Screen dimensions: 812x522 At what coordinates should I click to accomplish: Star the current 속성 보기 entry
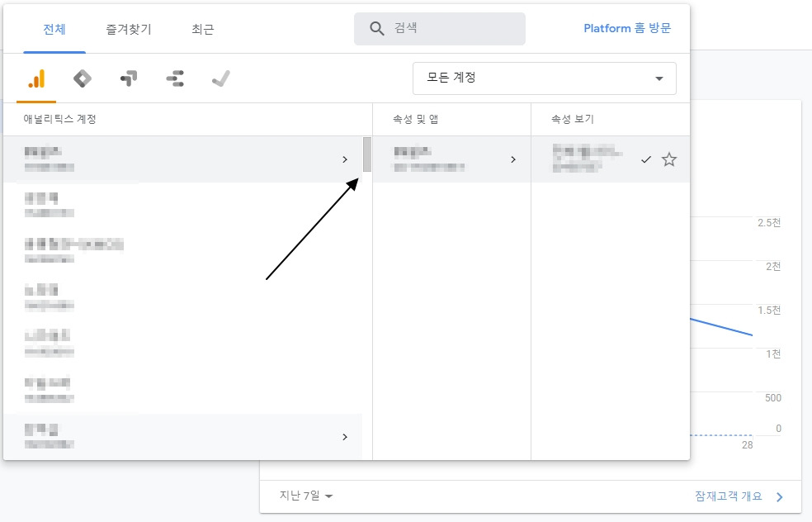[x=669, y=159]
